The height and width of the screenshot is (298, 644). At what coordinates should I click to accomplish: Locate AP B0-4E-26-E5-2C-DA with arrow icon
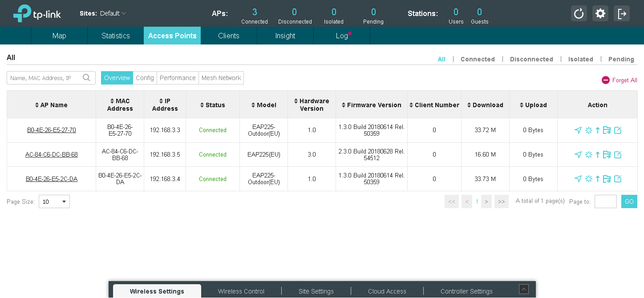[578, 179]
